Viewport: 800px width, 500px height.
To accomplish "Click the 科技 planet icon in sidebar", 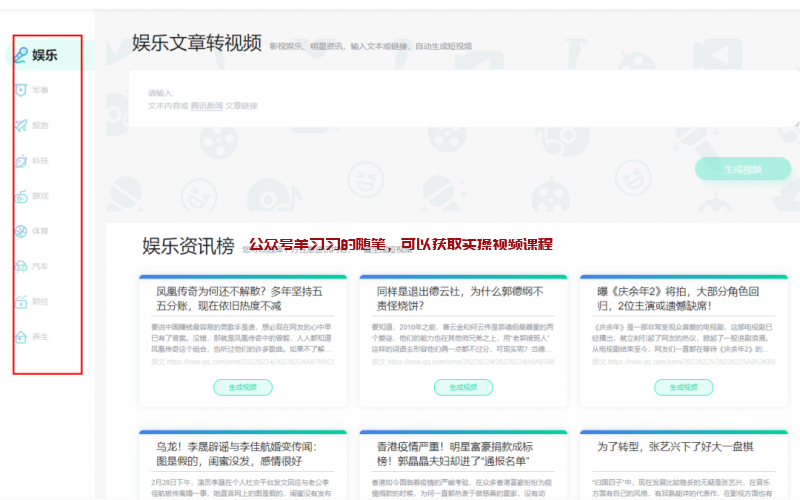I will pyautogui.click(x=20, y=161).
